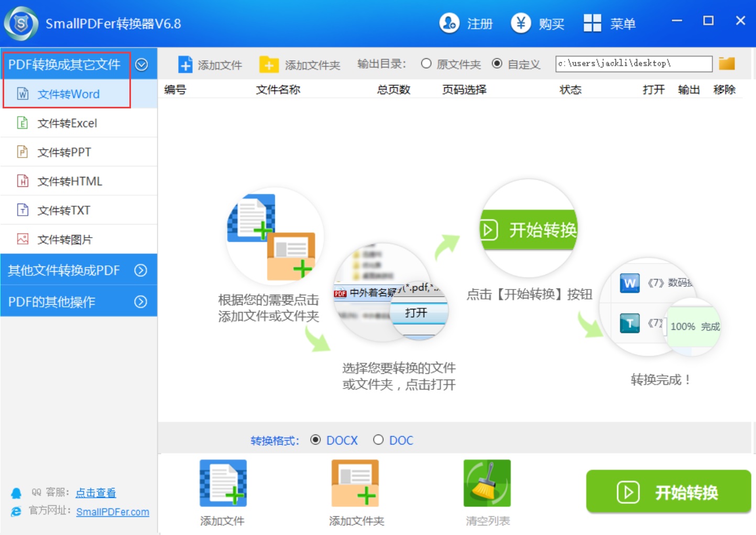The width and height of the screenshot is (756, 535).
Task: Click 购买 in the title bar
Action: 552,24
